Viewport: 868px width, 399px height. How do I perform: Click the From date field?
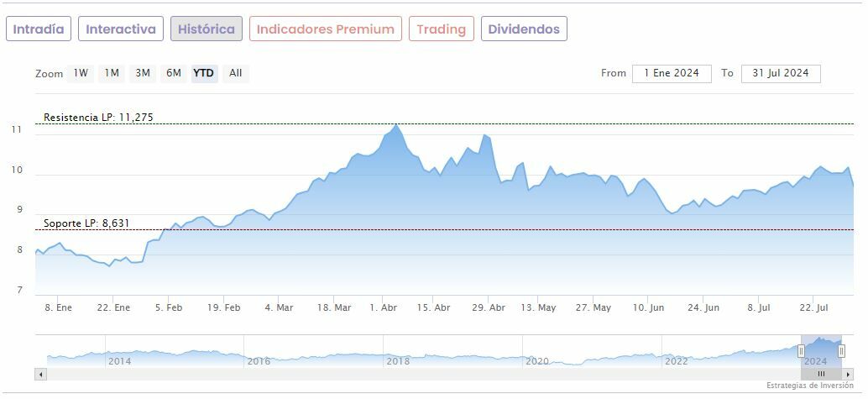pyautogui.click(x=672, y=73)
